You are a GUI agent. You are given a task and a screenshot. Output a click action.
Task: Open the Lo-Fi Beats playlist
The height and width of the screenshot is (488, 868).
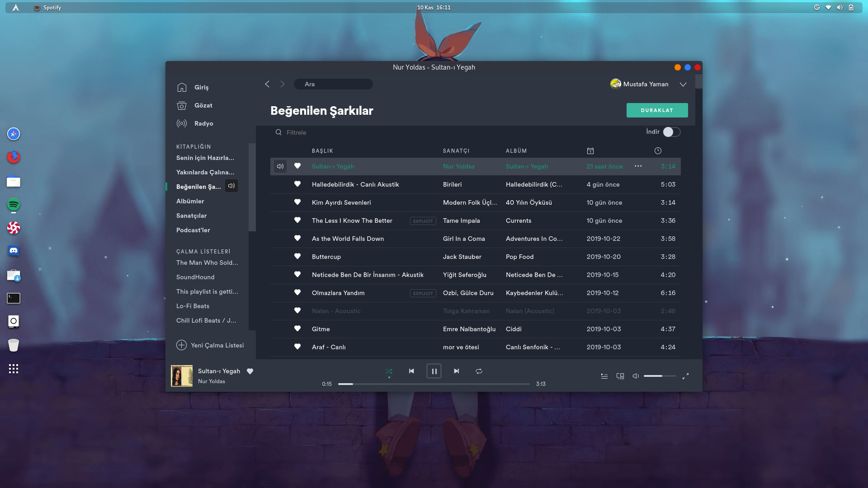[193, 306]
